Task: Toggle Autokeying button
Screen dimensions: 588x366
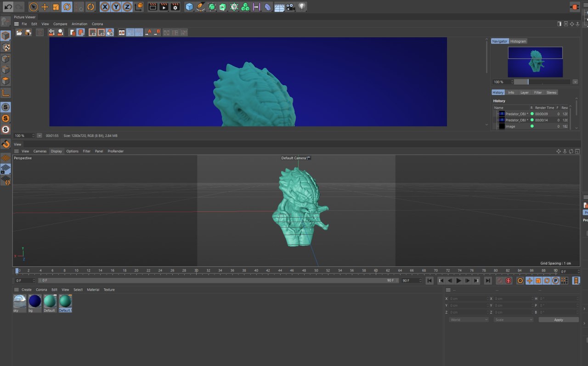Action: click(x=509, y=281)
